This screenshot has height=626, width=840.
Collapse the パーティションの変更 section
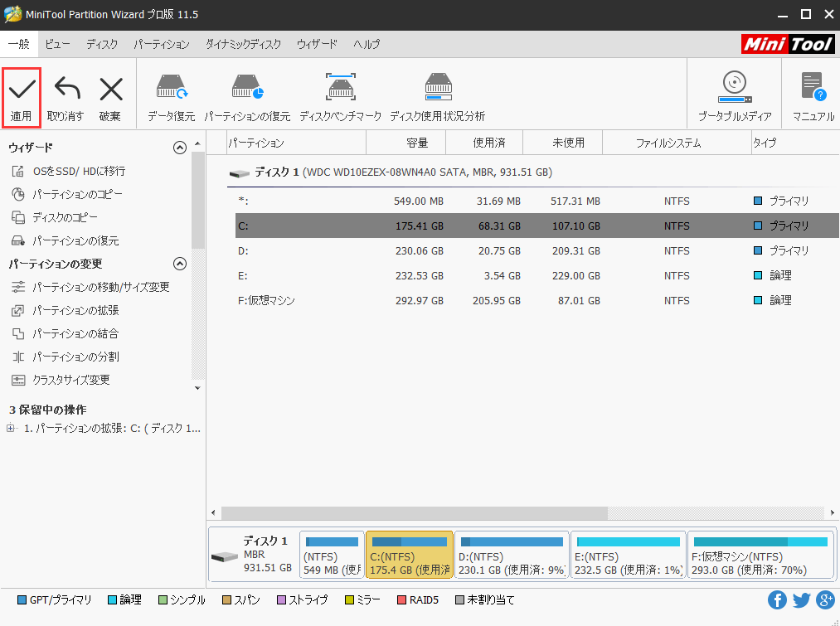click(x=179, y=264)
